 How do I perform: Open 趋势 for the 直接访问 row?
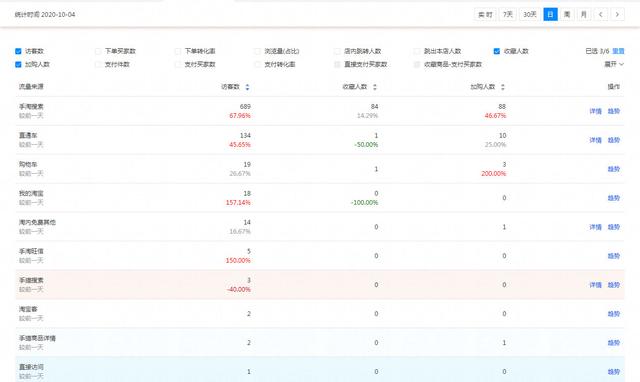[x=614, y=372]
